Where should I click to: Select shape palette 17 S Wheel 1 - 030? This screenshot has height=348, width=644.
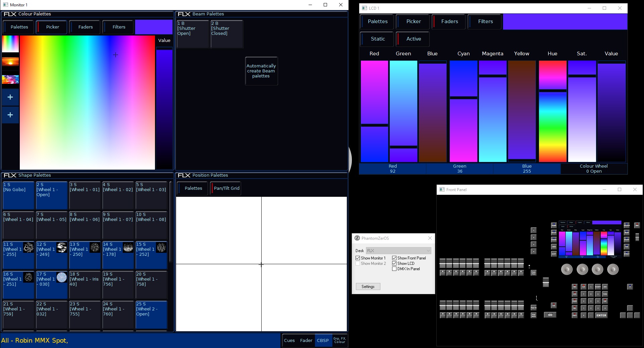point(52,285)
